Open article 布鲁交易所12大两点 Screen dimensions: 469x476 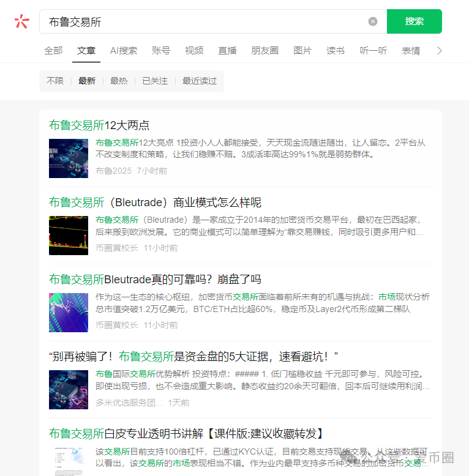pos(99,125)
